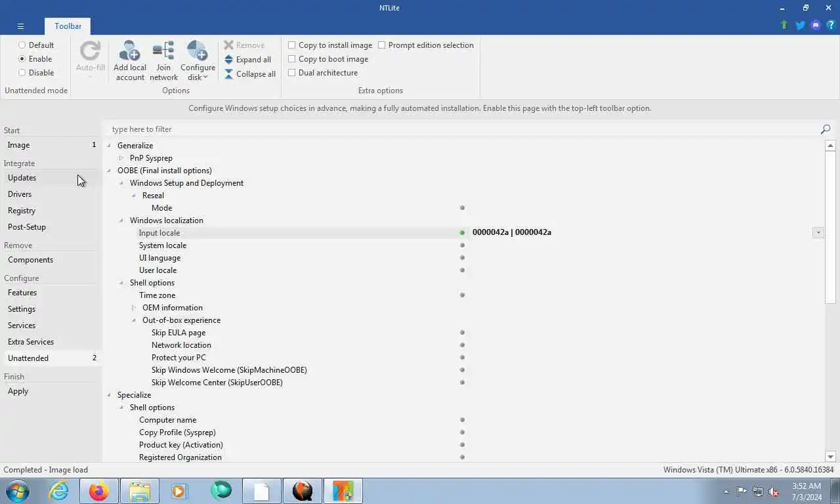This screenshot has height=504, width=840.
Task: Click the taskbar clock
Action: point(806,492)
